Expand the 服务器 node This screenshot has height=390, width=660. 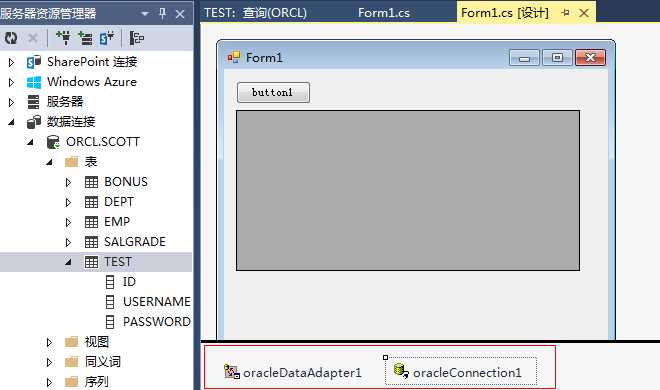tap(11, 102)
